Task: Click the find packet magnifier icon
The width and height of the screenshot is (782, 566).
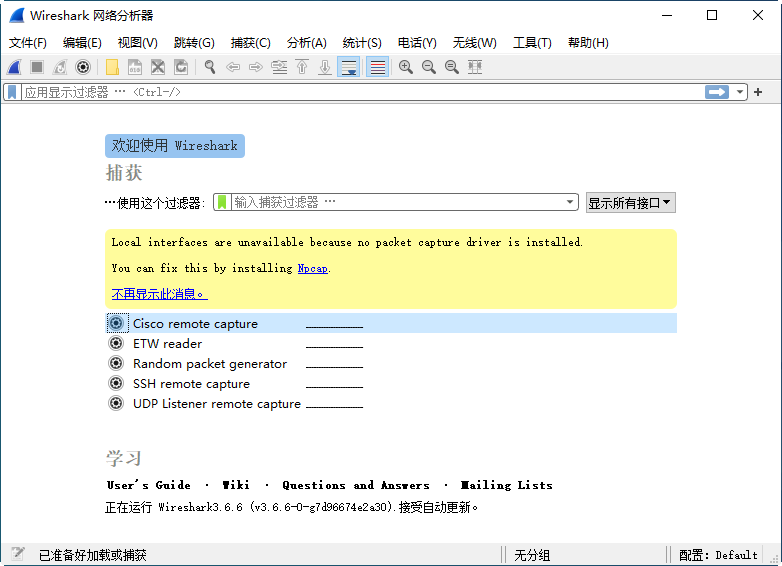Action: (x=210, y=67)
